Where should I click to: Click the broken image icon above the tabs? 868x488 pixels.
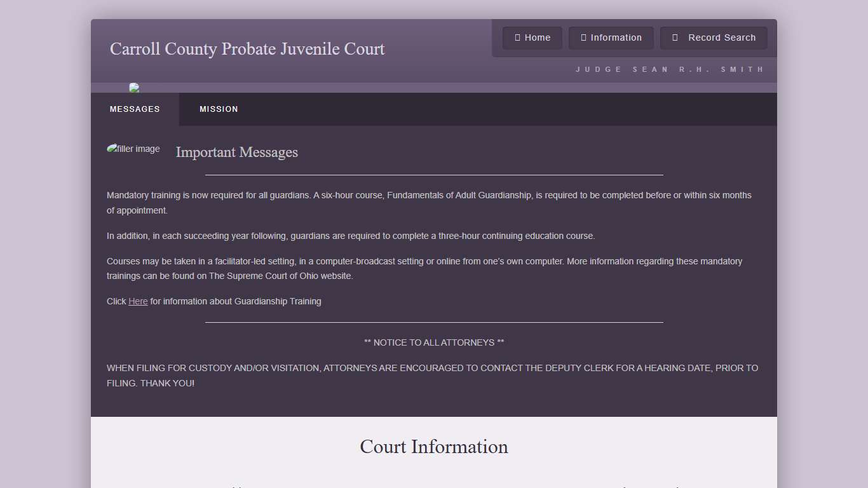tap(134, 88)
